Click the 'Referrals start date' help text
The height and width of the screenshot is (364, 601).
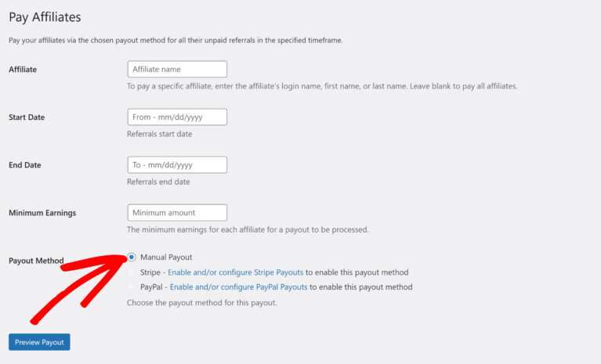tap(159, 134)
